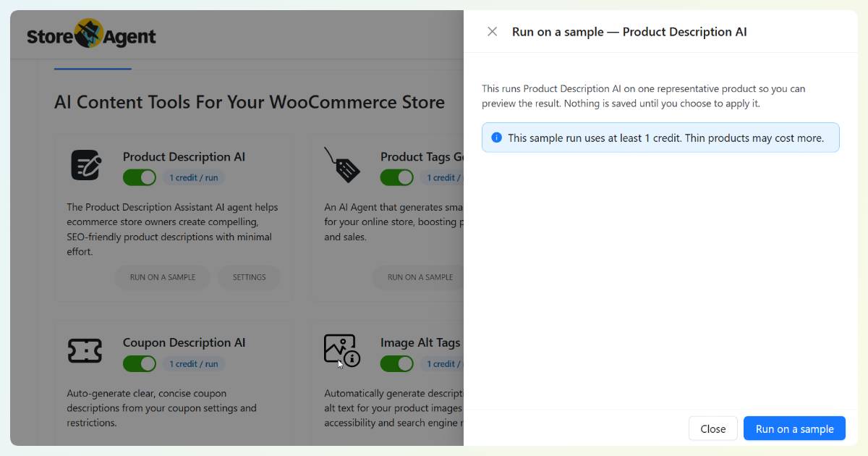Viewport: 868px width, 456px height.
Task: Open Settings for Product Description AI
Action: pos(249,277)
